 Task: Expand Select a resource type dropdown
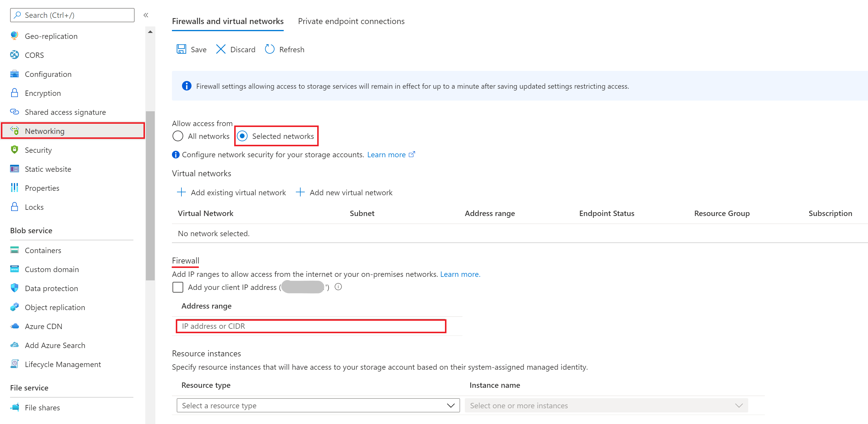[x=318, y=405]
